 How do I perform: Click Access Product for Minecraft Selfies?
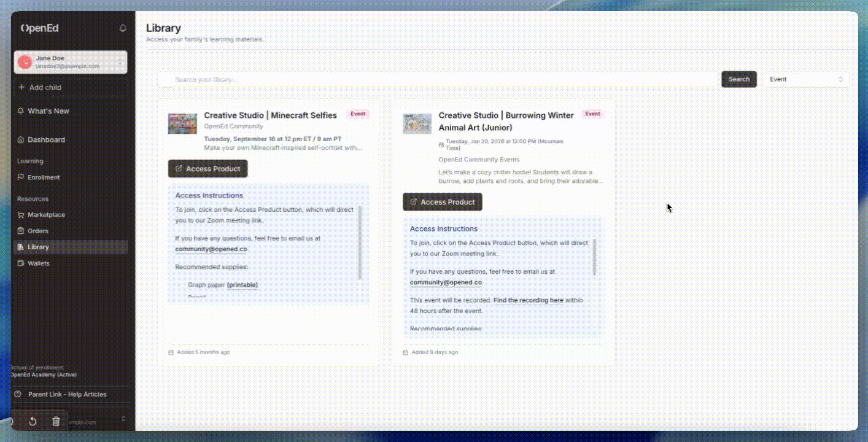pos(207,168)
